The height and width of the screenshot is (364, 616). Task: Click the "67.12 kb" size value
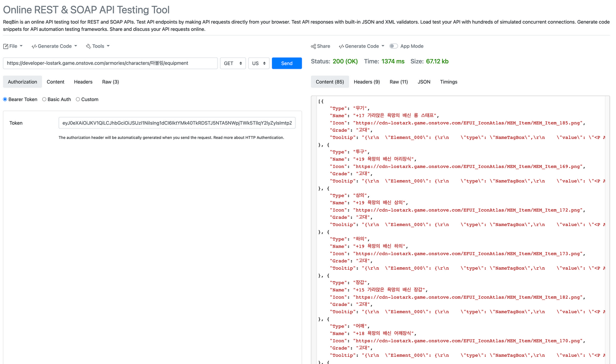[437, 62]
